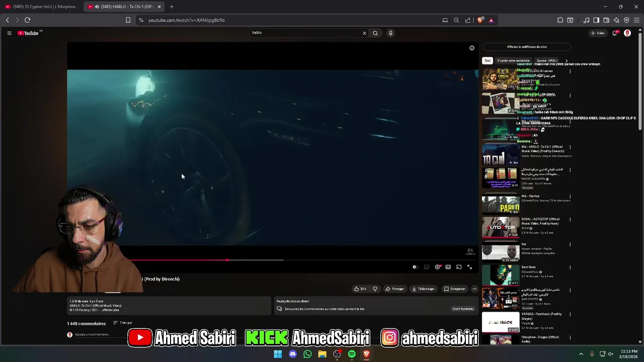Open a new browser tab
The width and height of the screenshot is (644, 362).
click(172, 7)
